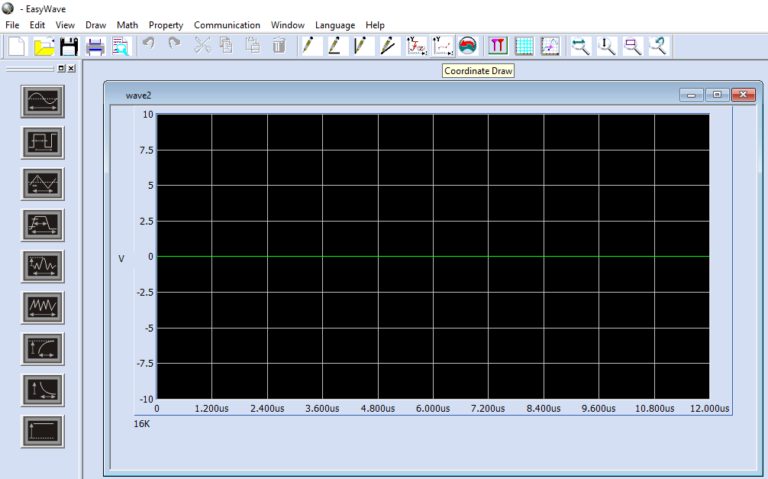Open the Math menu
The width and height of the screenshot is (768, 479).
(x=127, y=25)
